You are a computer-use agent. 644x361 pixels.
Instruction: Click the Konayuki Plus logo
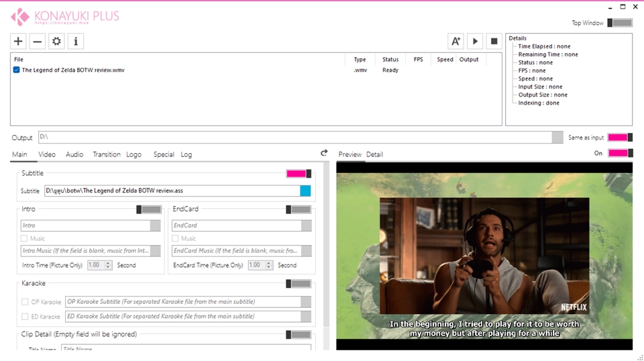point(65,17)
